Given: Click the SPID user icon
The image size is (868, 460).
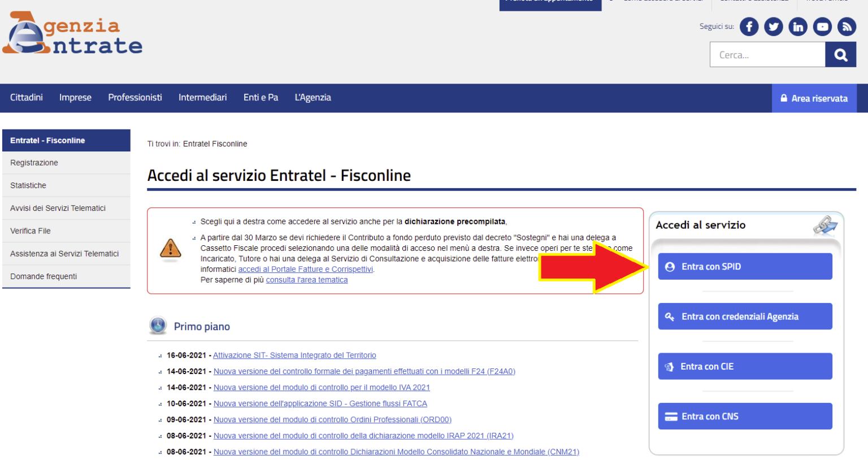Looking at the screenshot, I should 670,267.
